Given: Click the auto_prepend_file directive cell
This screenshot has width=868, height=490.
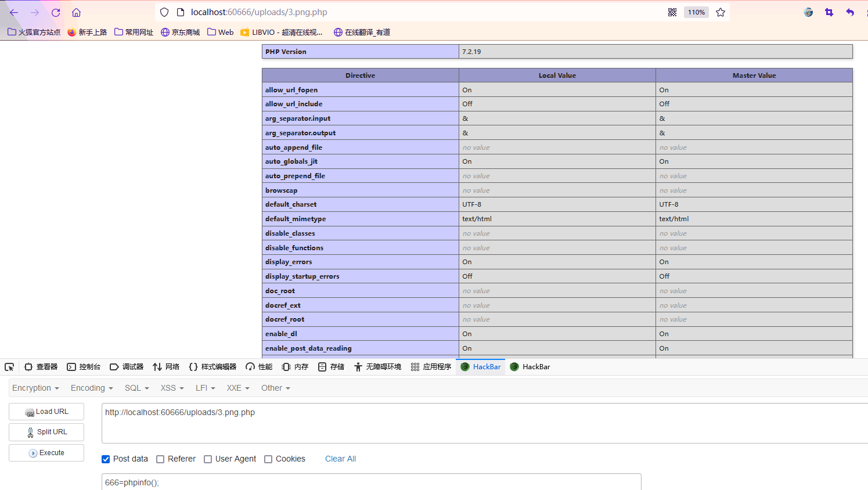Looking at the screenshot, I should [x=360, y=176].
